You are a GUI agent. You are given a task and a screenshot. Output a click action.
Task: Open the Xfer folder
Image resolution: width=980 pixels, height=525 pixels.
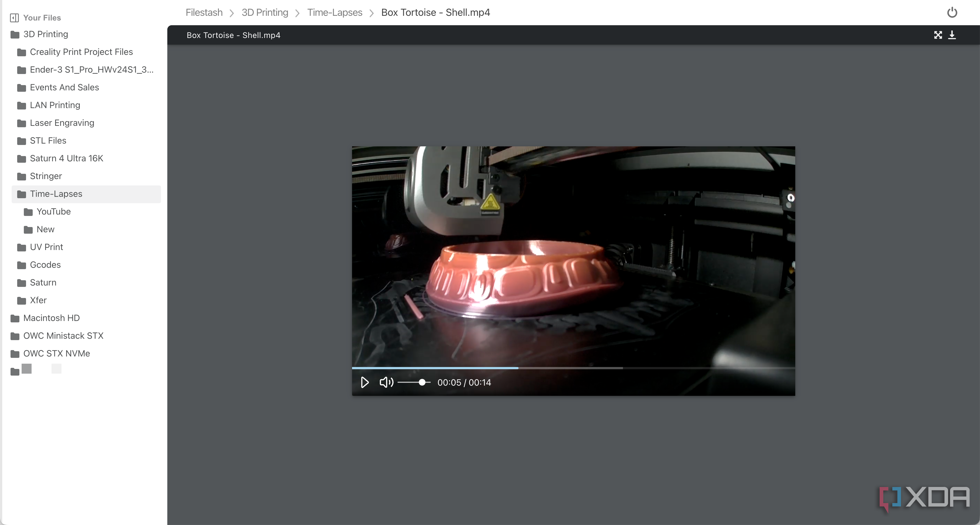coord(38,300)
